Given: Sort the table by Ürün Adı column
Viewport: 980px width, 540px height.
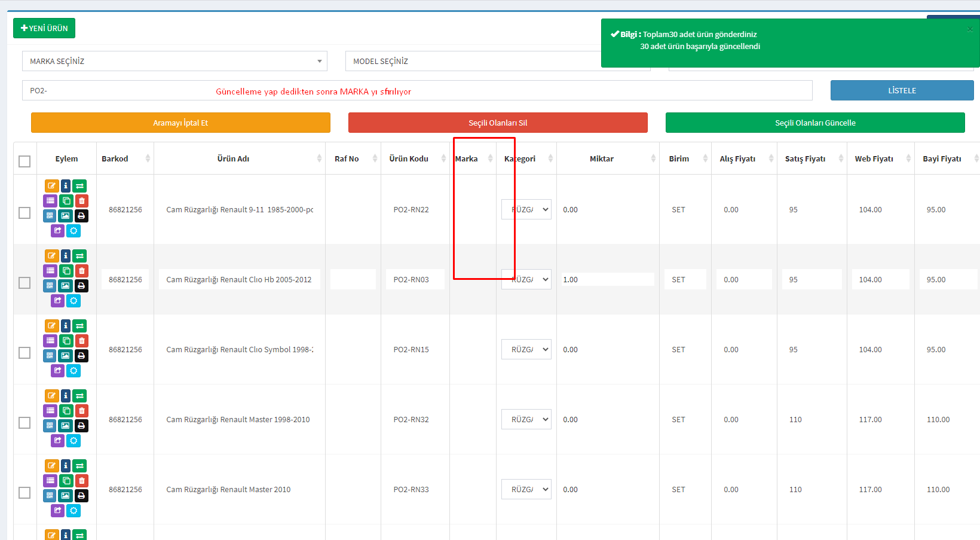Looking at the screenshot, I should (x=234, y=158).
